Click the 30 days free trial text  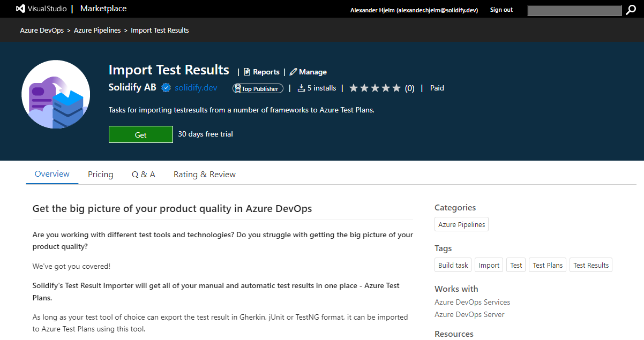tap(205, 134)
